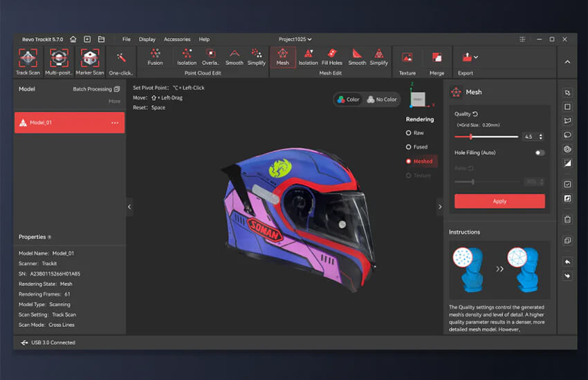This screenshot has width=588, height=380.
Task: Collapse the ribbon with the up chevron
Action: point(567,61)
